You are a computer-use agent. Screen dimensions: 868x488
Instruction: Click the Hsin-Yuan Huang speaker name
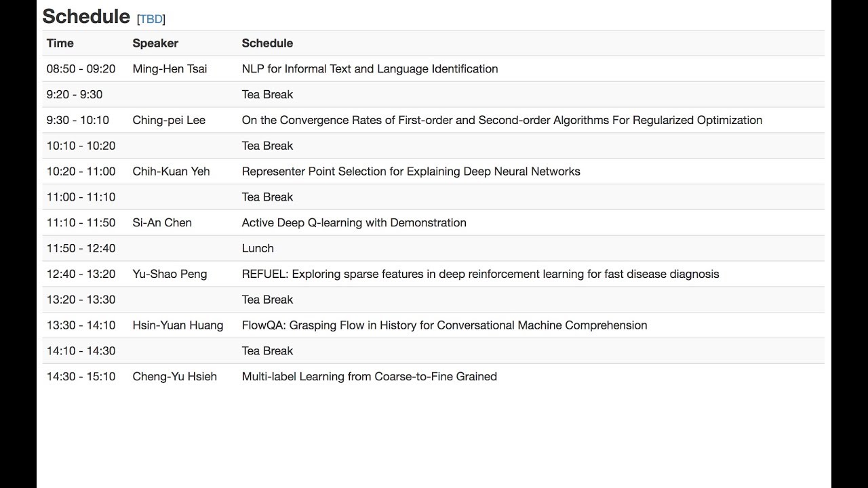pyautogui.click(x=178, y=325)
